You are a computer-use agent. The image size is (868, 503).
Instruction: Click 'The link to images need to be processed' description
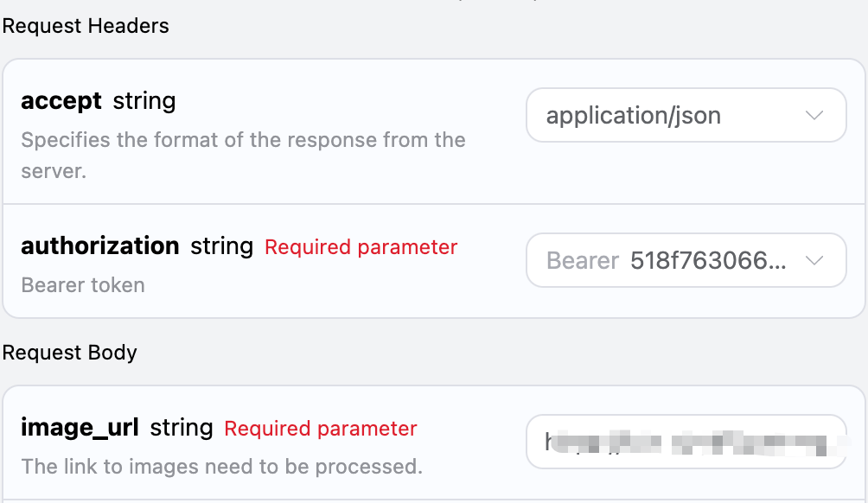pos(221,467)
